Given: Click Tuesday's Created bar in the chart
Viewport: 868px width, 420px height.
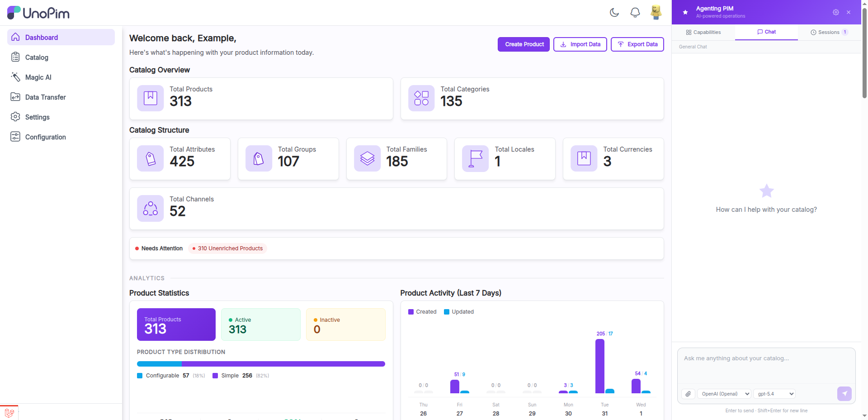Looking at the screenshot, I should [599, 366].
